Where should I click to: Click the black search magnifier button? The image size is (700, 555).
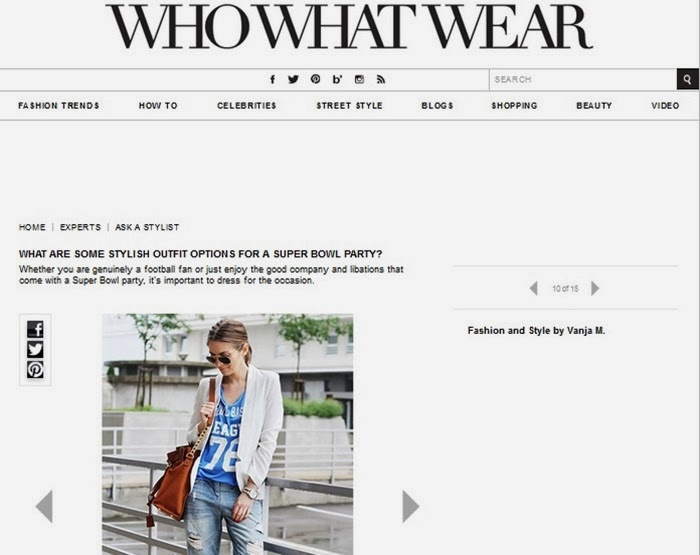coord(688,79)
